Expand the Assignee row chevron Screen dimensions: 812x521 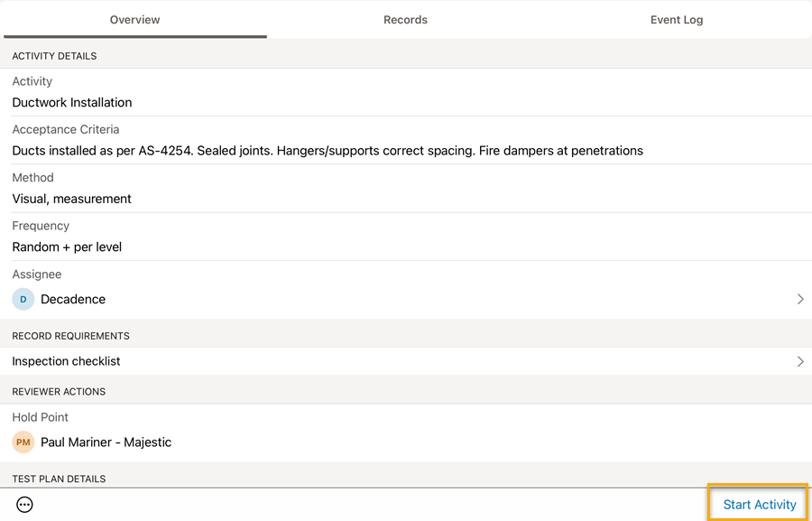point(800,299)
